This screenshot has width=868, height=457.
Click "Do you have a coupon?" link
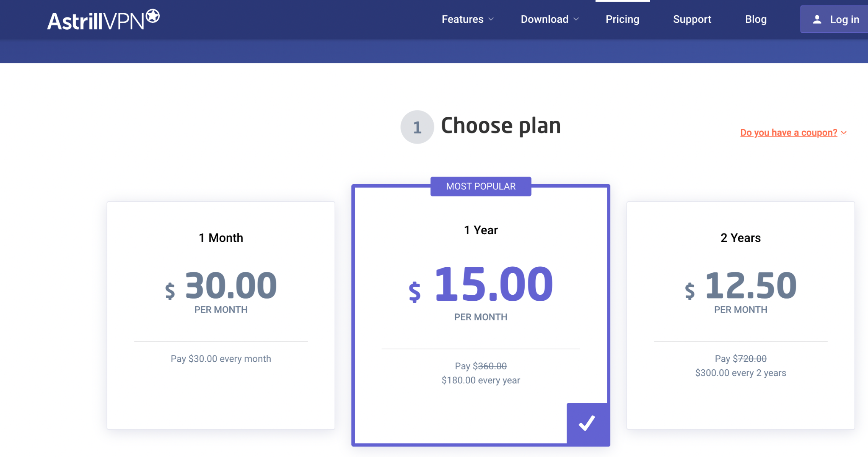(788, 133)
